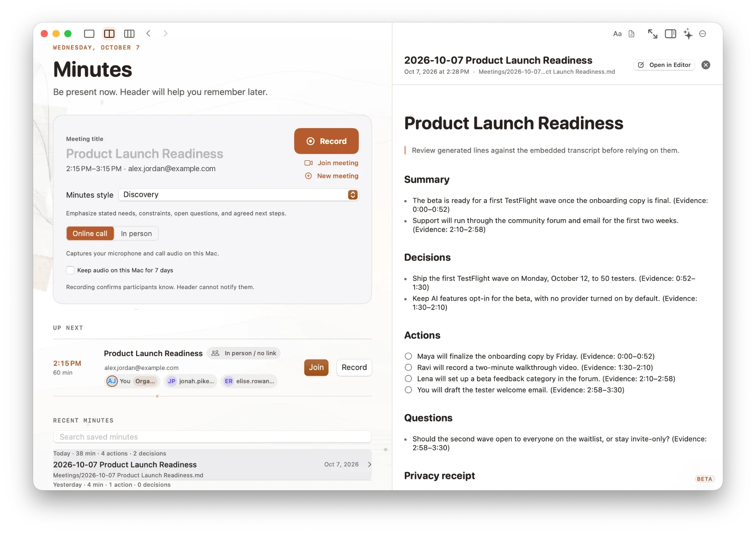The image size is (756, 534).
Task: Edit the Product Launch Readiness meeting title field
Action: coord(145,154)
